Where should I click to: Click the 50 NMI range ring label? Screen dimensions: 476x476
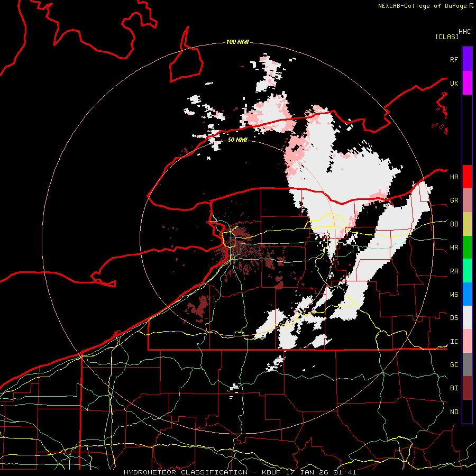(237, 140)
